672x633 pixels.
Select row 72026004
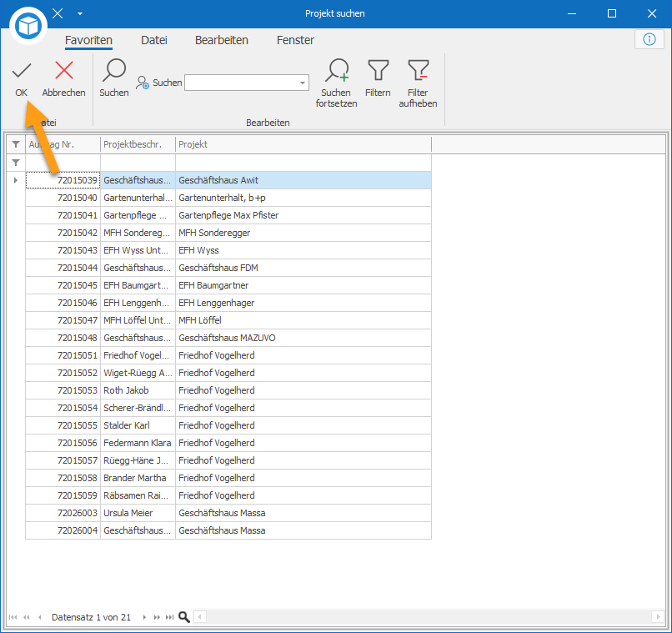click(228, 530)
